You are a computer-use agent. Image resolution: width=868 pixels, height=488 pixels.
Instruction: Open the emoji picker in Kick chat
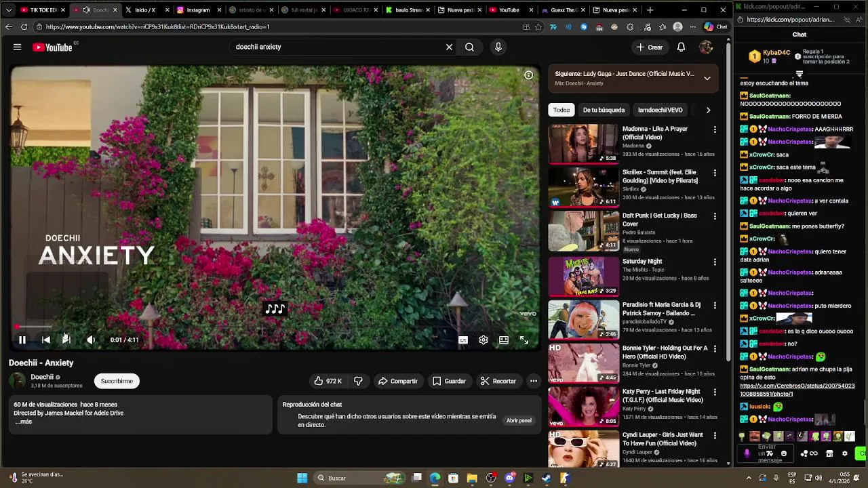click(x=784, y=454)
